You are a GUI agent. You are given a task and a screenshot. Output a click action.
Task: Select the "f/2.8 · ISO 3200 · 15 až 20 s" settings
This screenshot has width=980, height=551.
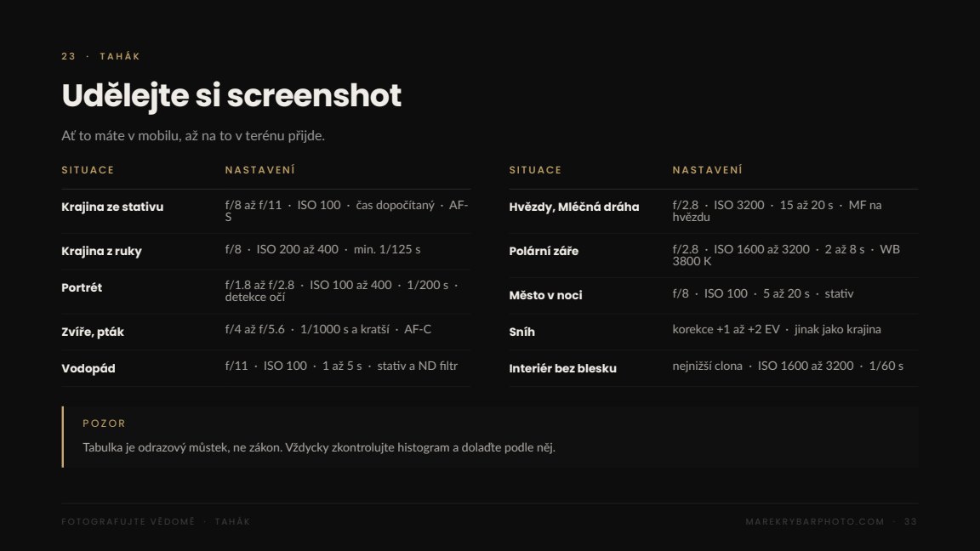click(x=753, y=205)
